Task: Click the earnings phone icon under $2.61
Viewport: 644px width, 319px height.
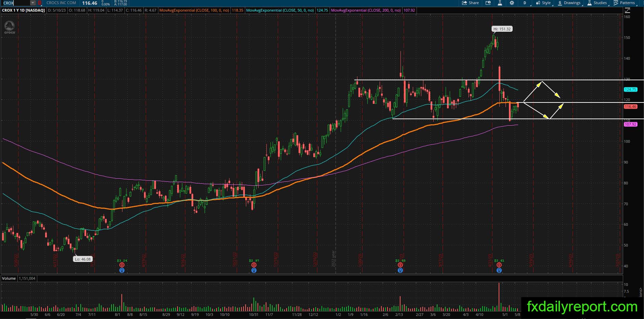Action: [499, 265]
